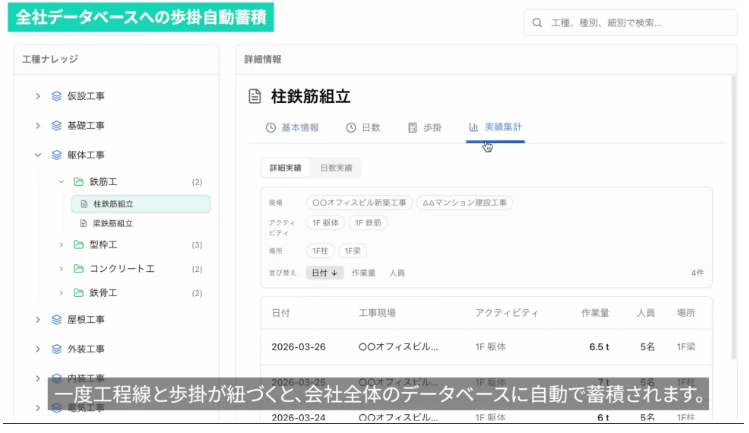Expand the 基礎工事 chevron
Screen dimensions: 749x433
point(38,126)
